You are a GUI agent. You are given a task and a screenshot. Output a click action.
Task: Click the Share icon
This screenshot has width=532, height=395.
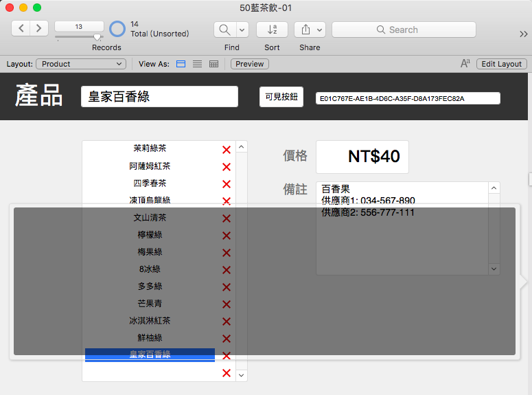point(305,30)
